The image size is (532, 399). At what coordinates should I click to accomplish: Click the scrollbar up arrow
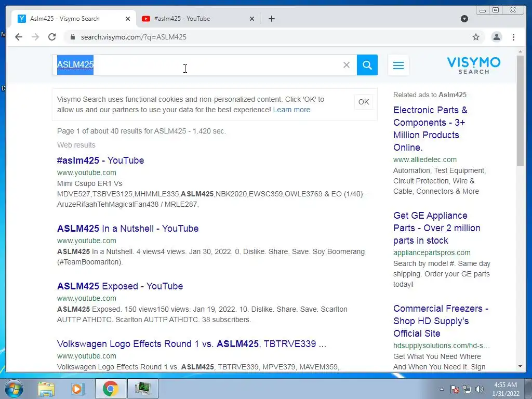[x=520, y=51]
